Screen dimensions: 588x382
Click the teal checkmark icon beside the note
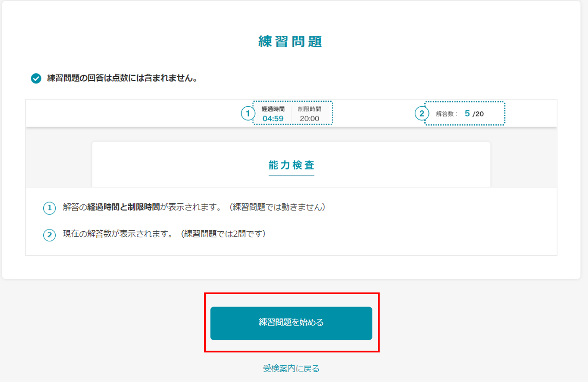(36, 79)
